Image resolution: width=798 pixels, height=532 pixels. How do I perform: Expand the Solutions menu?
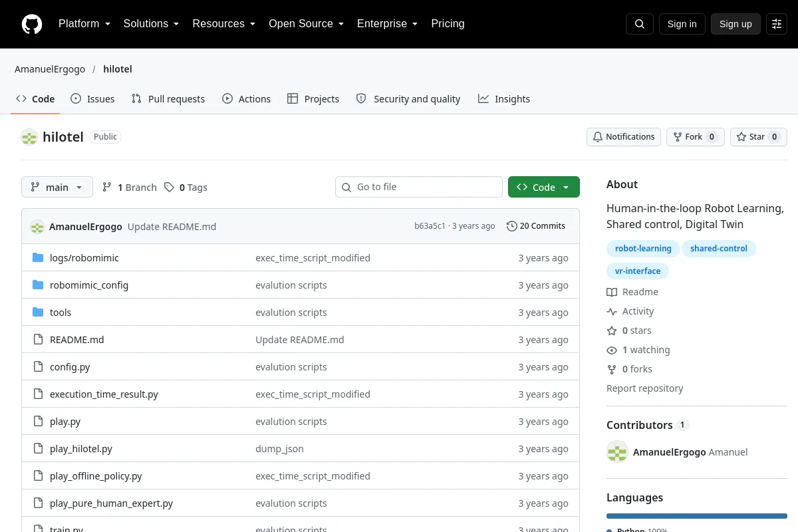pyautogui.click(x=151, y=24)
